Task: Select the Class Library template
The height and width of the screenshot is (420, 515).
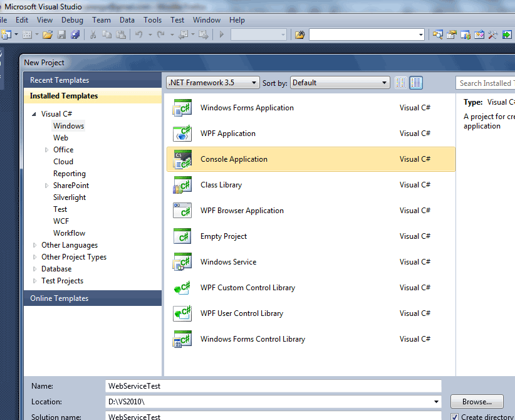Action: pos(311,185)
